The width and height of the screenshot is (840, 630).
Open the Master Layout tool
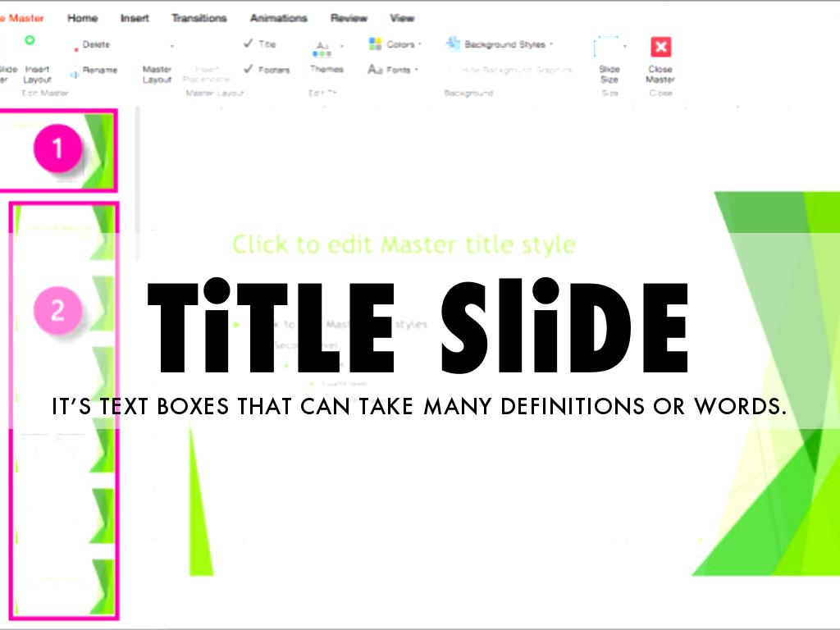point(157,74)
